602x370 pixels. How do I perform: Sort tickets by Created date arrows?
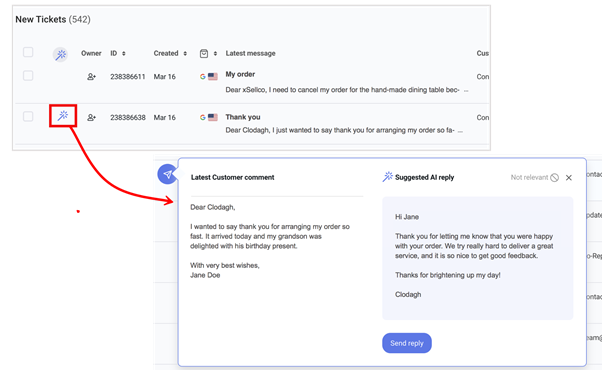[185, 54]
